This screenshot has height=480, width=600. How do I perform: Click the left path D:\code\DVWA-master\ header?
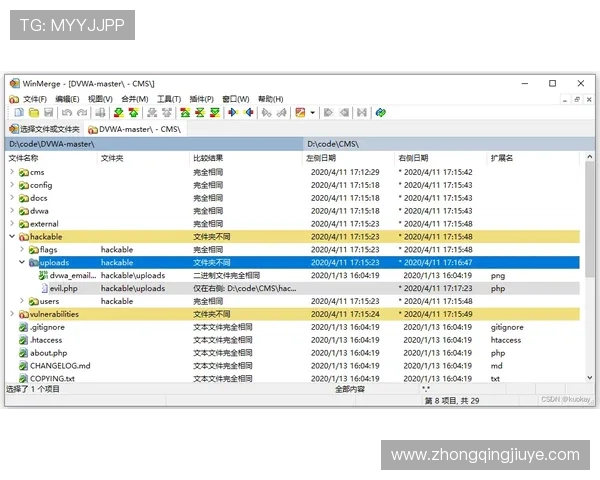point(154,144)
